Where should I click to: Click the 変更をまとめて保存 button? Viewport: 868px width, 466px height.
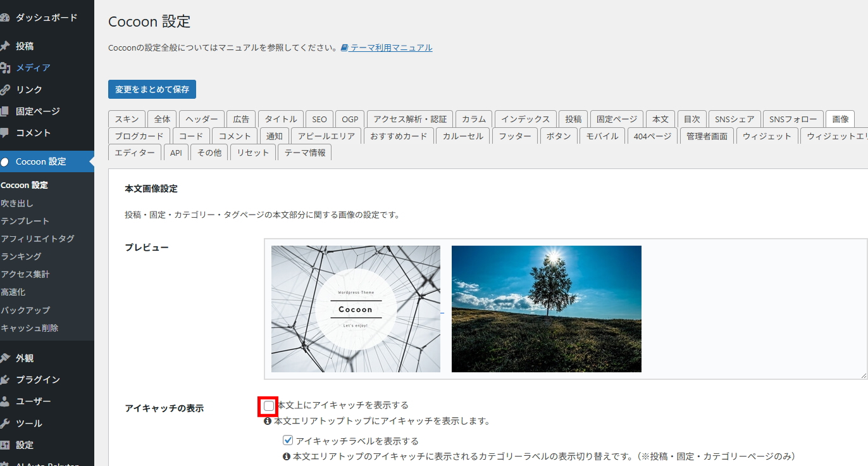(152, 89)
